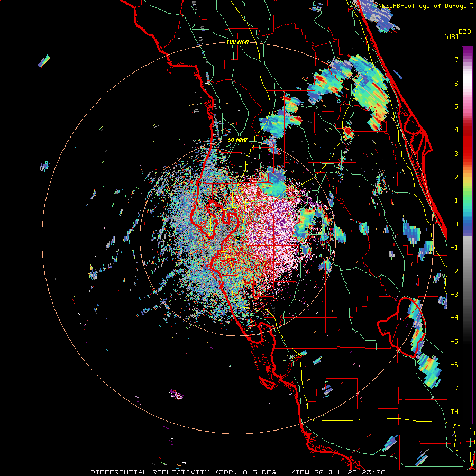This screenshot has height=476, width=476.
Task: Click the "50 NMI" range ring label
Action: (x=237, y=140)
